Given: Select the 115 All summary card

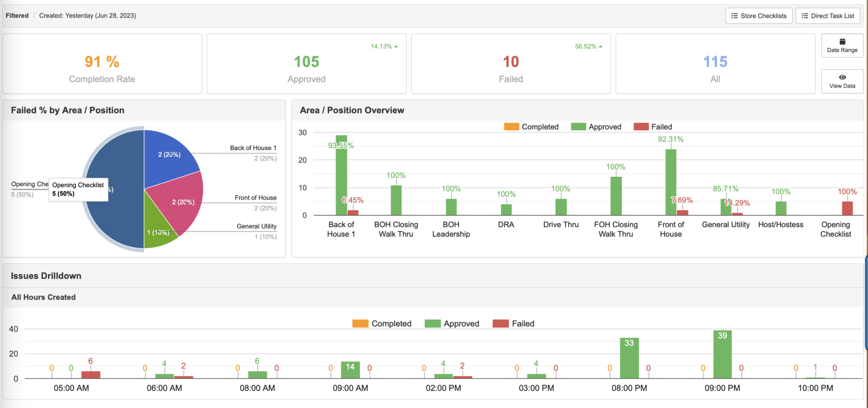Looking at the screenshot, I should [x=715, y=64].
